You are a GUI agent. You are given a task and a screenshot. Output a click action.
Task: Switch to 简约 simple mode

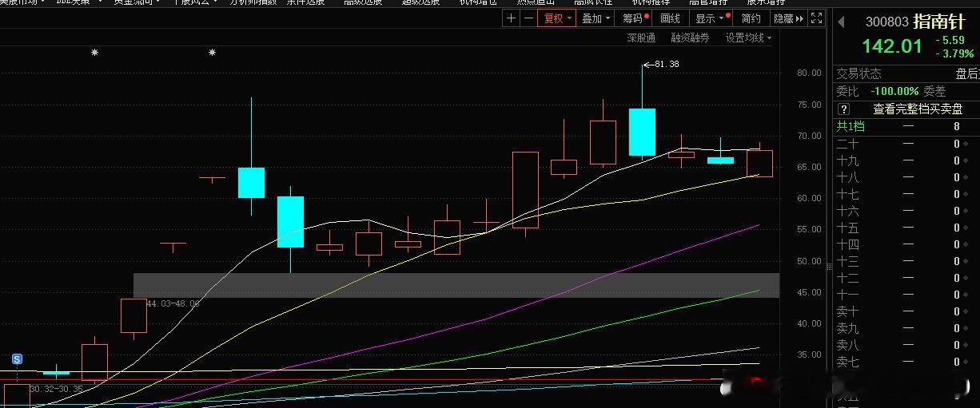coord(751,18)
